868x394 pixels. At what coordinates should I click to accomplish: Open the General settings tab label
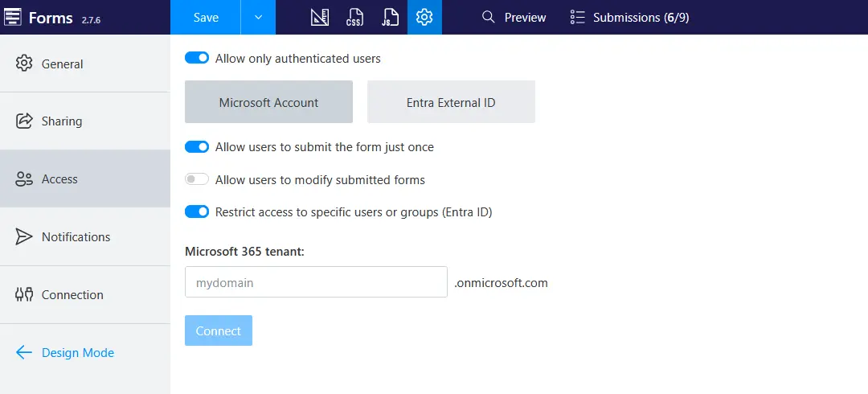click(63, 64)
